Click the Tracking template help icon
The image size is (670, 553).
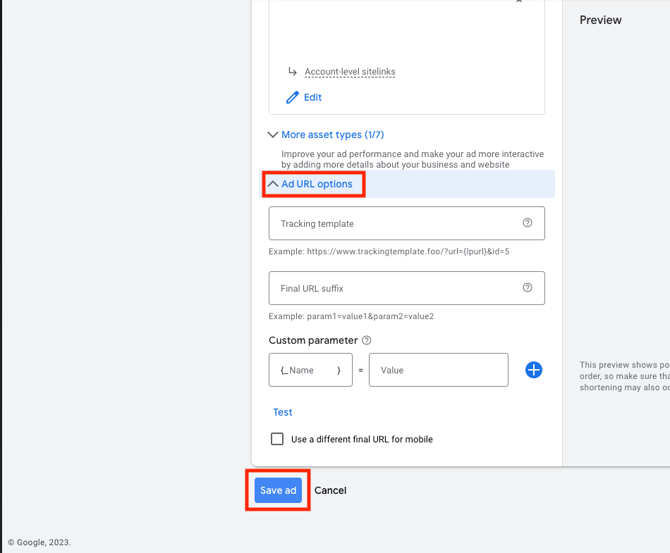pos(527,223)
